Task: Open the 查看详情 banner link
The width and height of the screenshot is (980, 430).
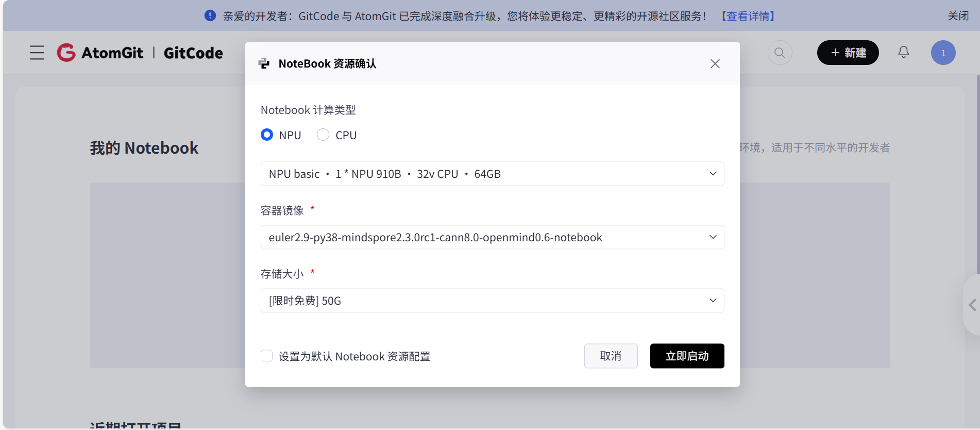Action: [748, 16]
